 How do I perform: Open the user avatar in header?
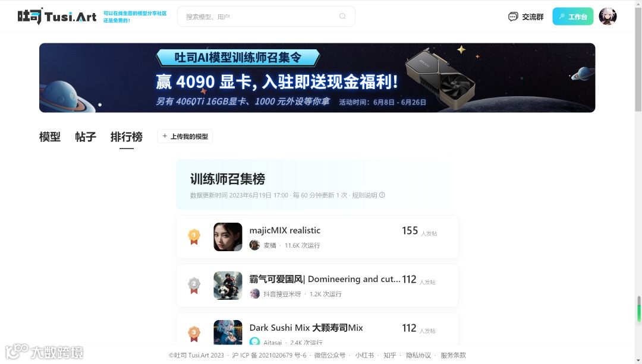click(x=608, y=17)
